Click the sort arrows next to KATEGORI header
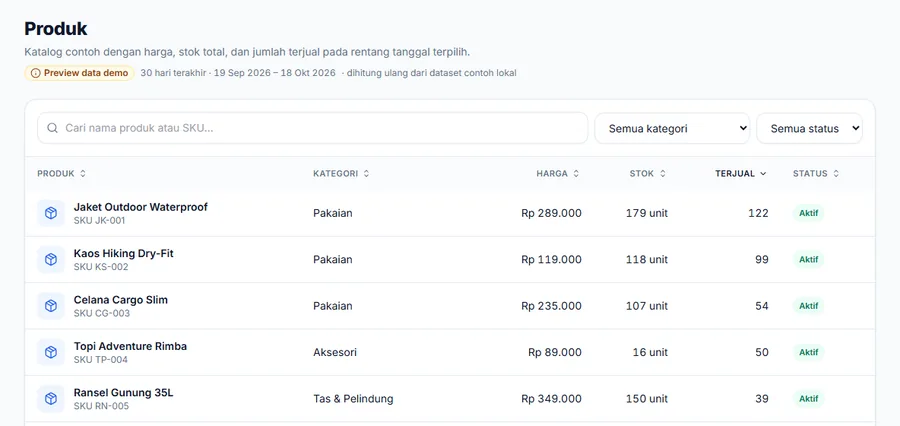Image resolution: width=900 pixels, height=426 pixels. pyautogui.click(x=366, y=173)
